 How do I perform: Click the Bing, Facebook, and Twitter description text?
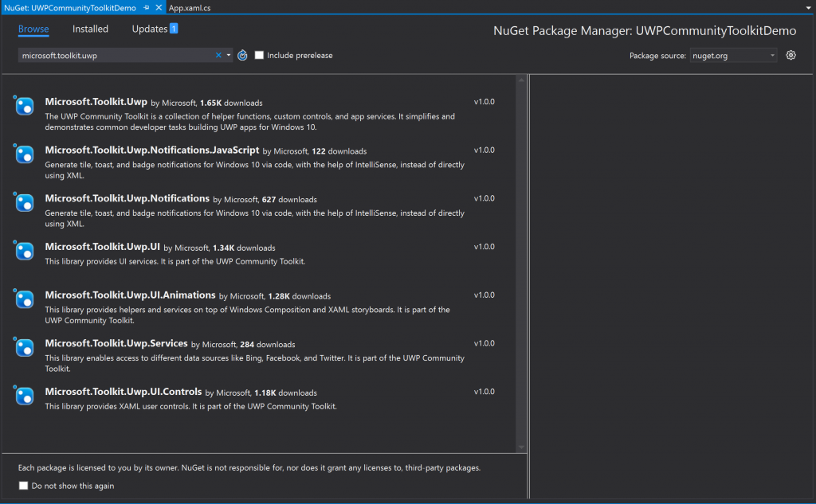254,363
